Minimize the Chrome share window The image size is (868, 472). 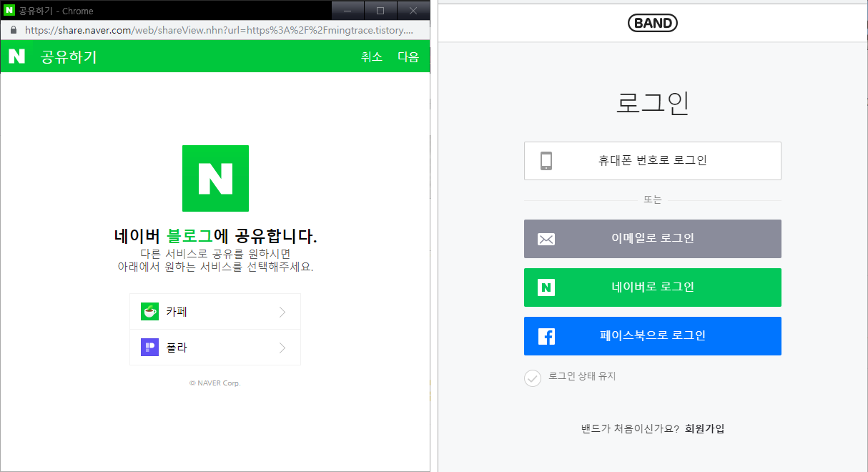tap(347, 11)
